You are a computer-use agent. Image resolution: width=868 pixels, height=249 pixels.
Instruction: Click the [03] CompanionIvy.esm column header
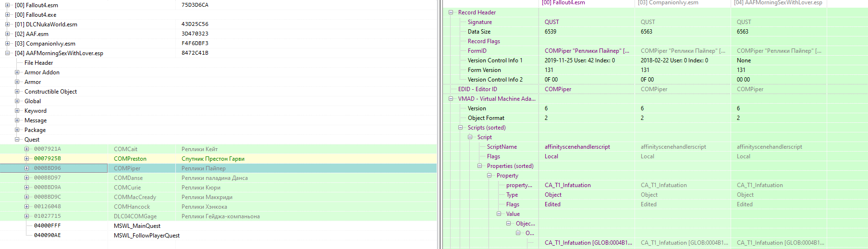pos(668,3)
